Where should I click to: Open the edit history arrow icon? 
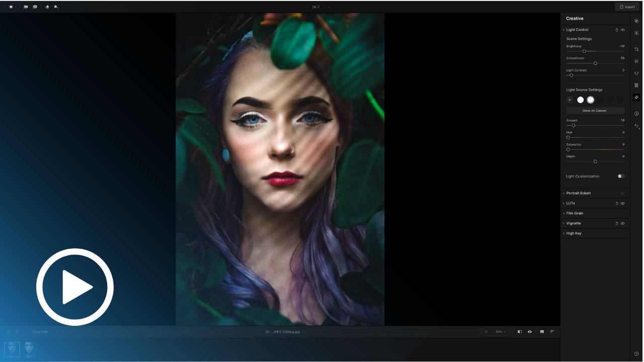tap(636, 126)
